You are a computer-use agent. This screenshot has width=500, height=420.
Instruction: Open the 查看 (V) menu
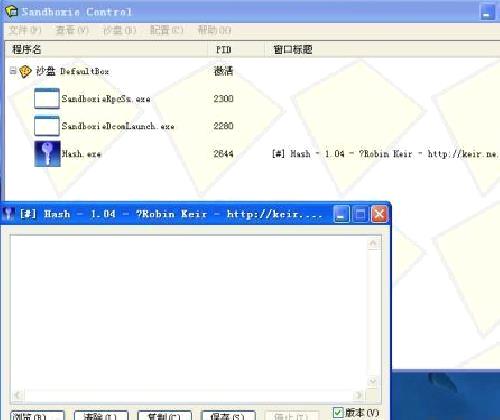pos(72,30)
